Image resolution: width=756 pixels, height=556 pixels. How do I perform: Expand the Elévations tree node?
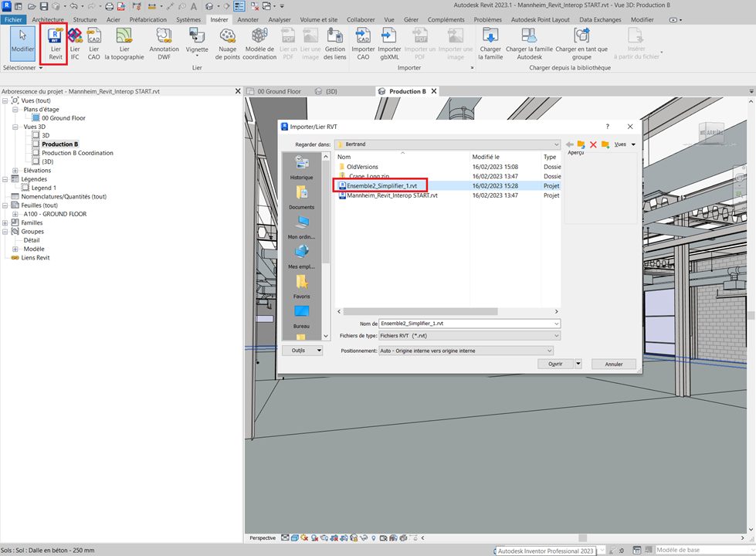[15, 170]
